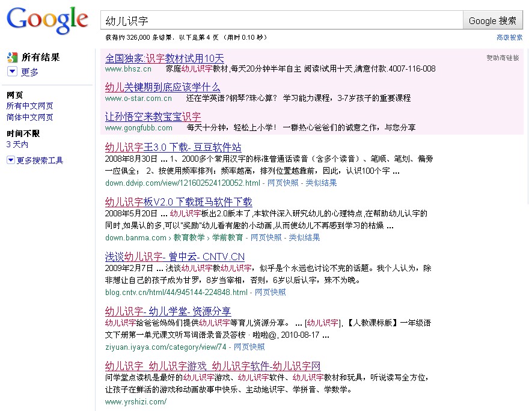Image resolution: width=532 pixels, height=411 pixels.
Task: Click the colorful 所有结果 icon
Action: [x=12, y=57]
